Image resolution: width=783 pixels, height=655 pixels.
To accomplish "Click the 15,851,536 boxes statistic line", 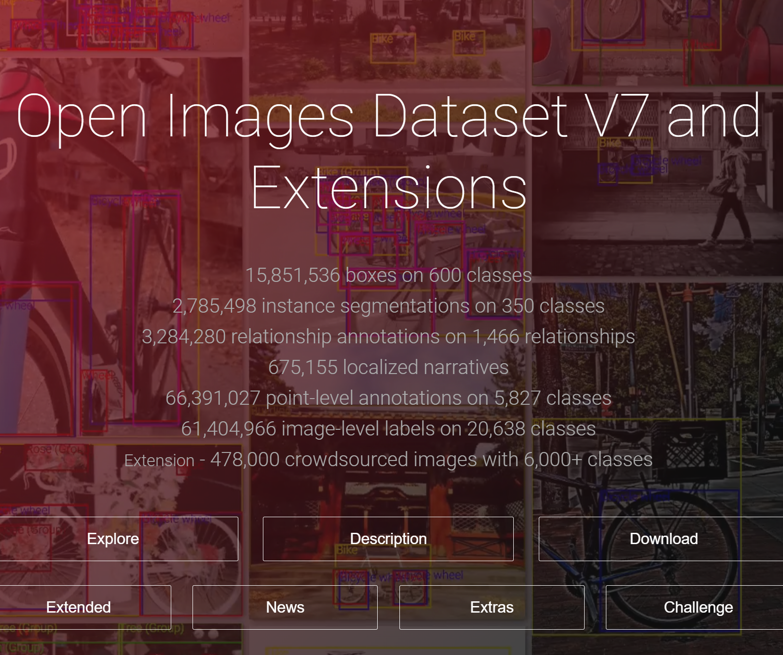I will pyautogui.click(x=388, y=275).
